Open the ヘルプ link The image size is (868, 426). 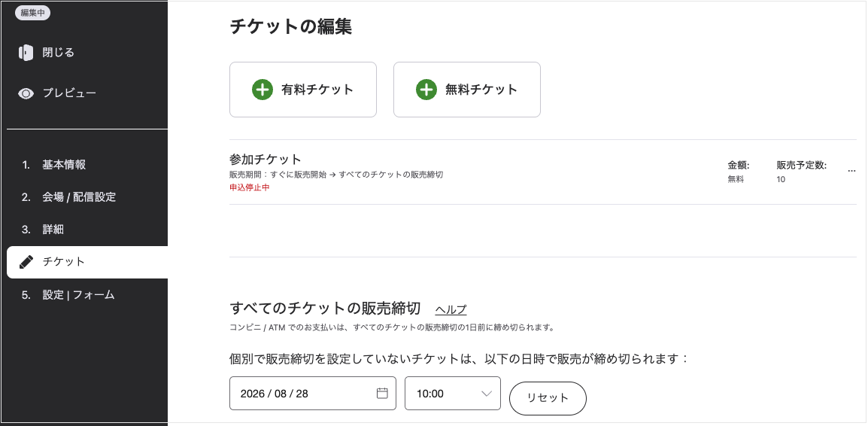(x=451, y=309)
